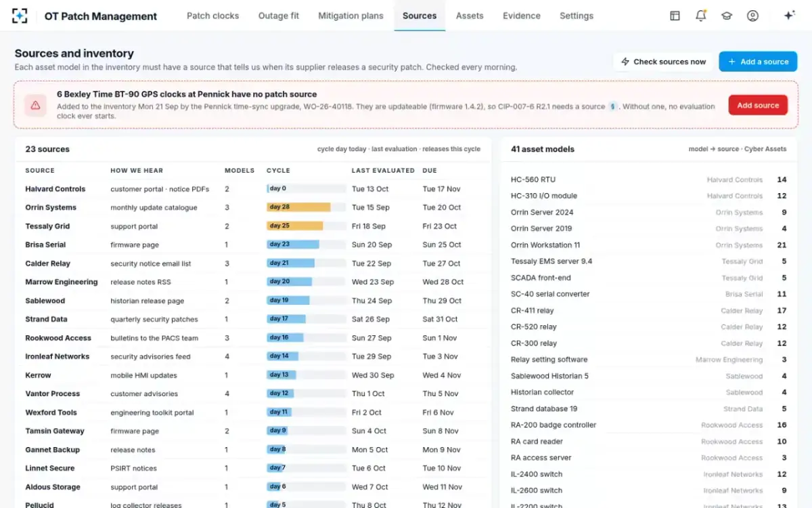812x508 pixels.
Task: Click the MODELS column header
Action: tap(240, 171)
